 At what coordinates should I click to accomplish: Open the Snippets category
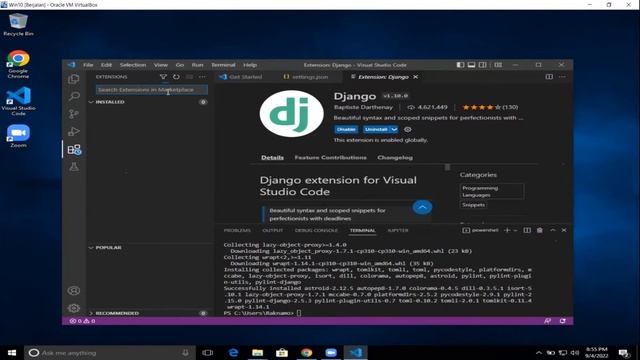click(x=473, y=205)
